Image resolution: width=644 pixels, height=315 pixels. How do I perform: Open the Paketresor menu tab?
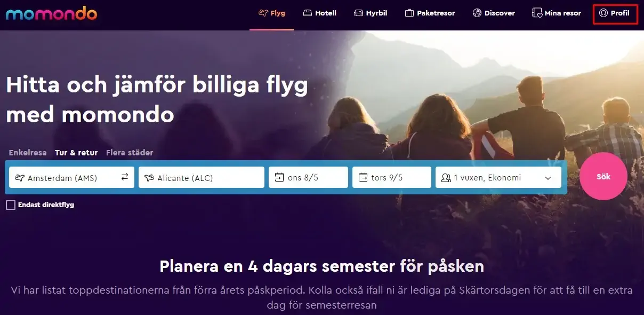pos(430,13)
